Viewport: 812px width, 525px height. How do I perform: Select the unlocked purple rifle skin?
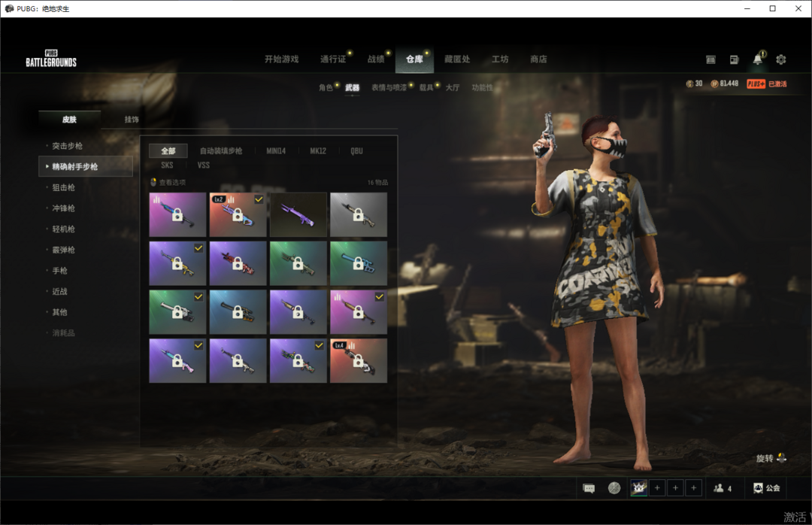[298, 214]
